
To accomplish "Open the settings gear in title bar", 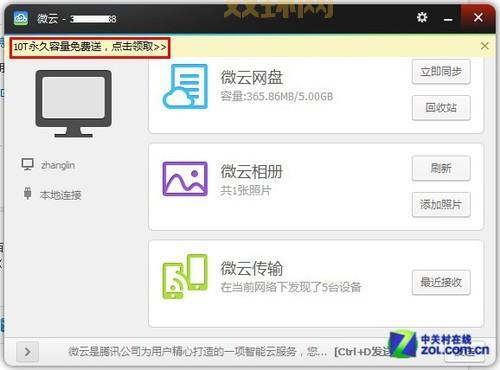I will coord(422,17).
